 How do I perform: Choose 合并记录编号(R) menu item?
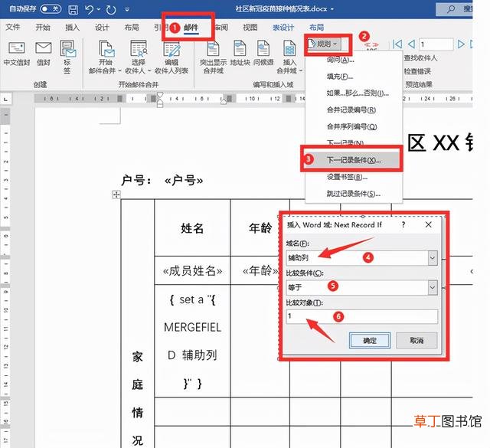[x=354, y=110]
